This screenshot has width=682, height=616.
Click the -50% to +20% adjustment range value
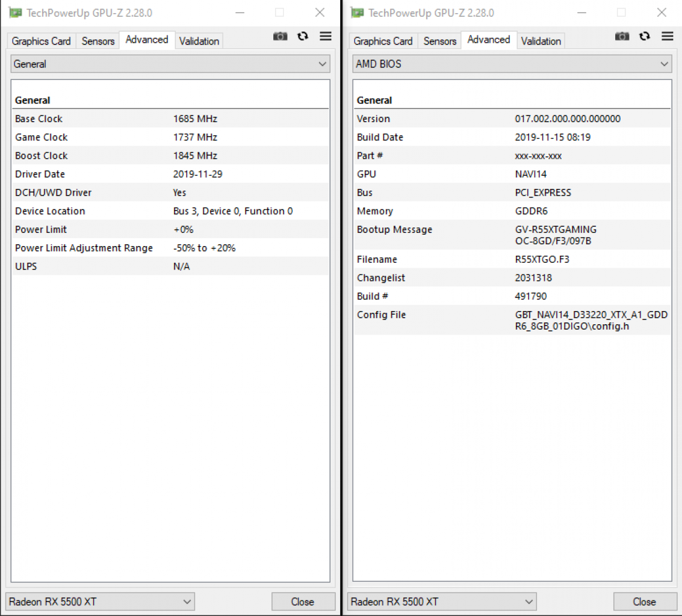(x=205, y=248)
